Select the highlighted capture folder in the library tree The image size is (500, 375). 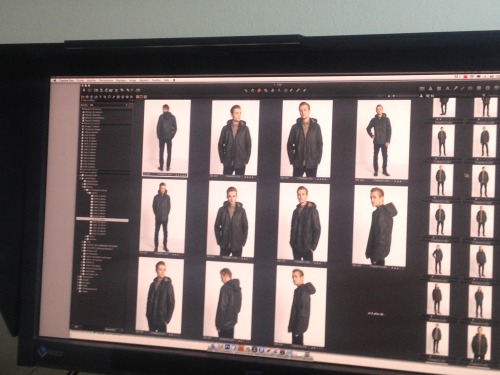(102, 220)
